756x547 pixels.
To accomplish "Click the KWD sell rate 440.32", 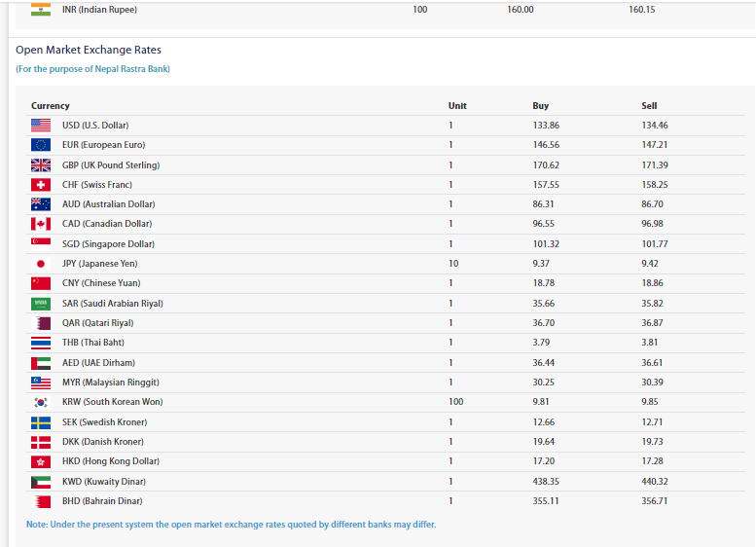I will (655, 482).
